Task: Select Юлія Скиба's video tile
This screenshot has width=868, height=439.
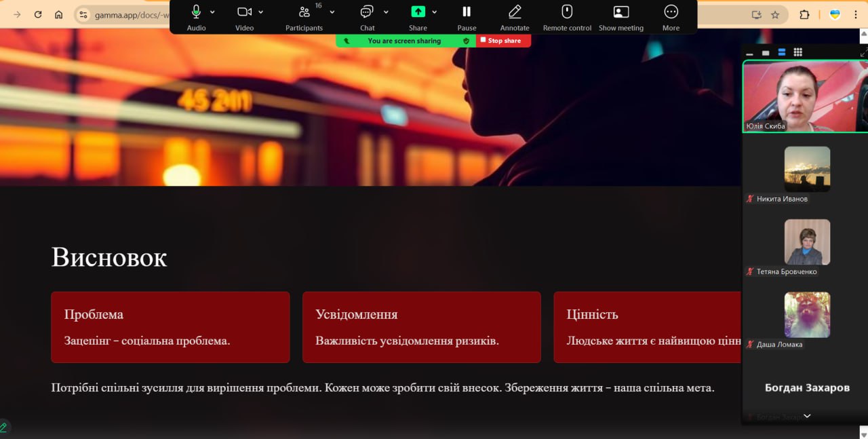Action: pos(806,96)
